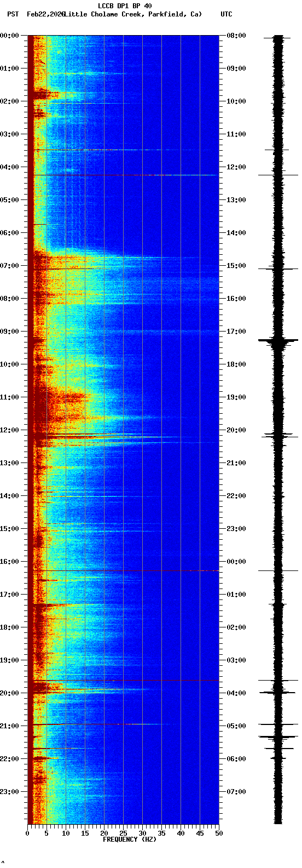
Task: Click the large seismogram spike near 17:15 UTC
Action: tap(278, 341)
